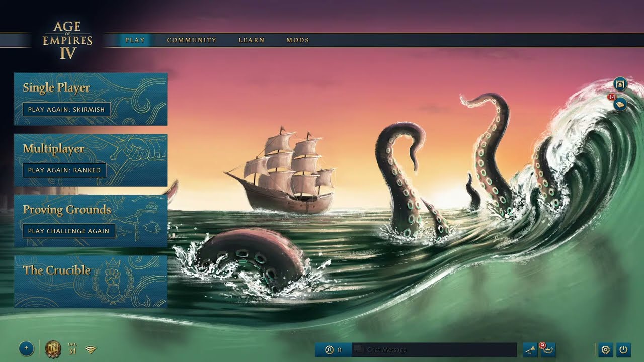Open the Proving Grounds panel heading
This screenshot has width=644, height=362.
tap(67, 210)
